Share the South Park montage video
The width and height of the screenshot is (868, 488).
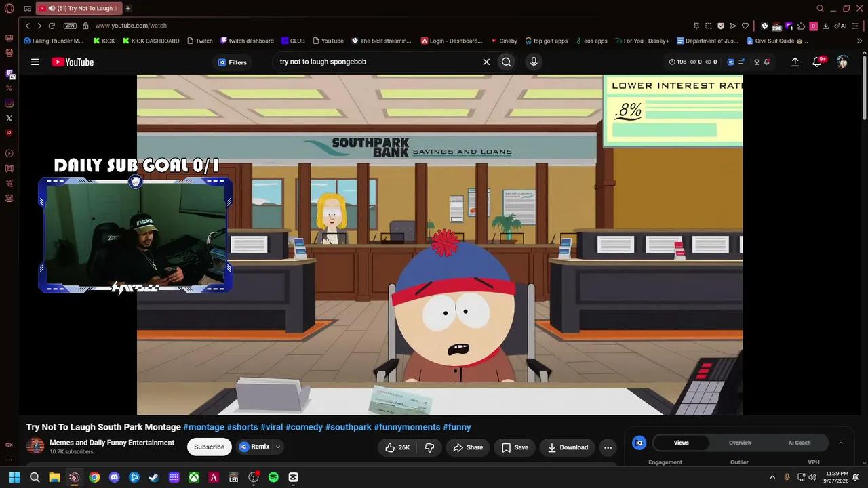point(468,447)
